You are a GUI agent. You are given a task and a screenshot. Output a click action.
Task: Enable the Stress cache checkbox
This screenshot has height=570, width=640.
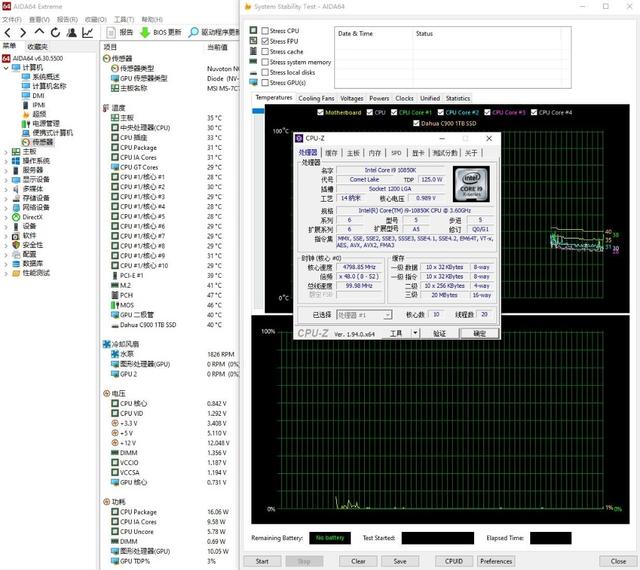(x=265, y=51)
